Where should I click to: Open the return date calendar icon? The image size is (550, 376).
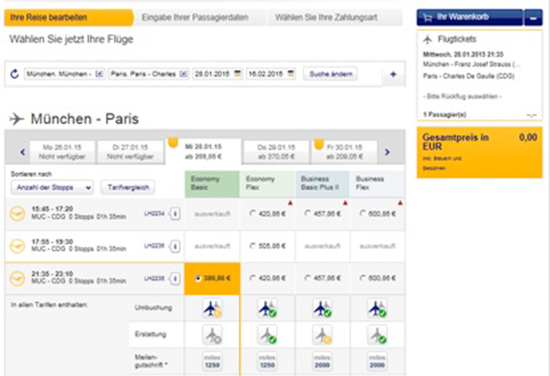pos(291,74)
